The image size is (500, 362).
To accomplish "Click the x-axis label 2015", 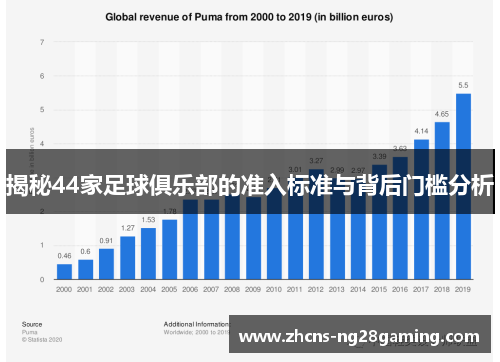I will (379, 289).
